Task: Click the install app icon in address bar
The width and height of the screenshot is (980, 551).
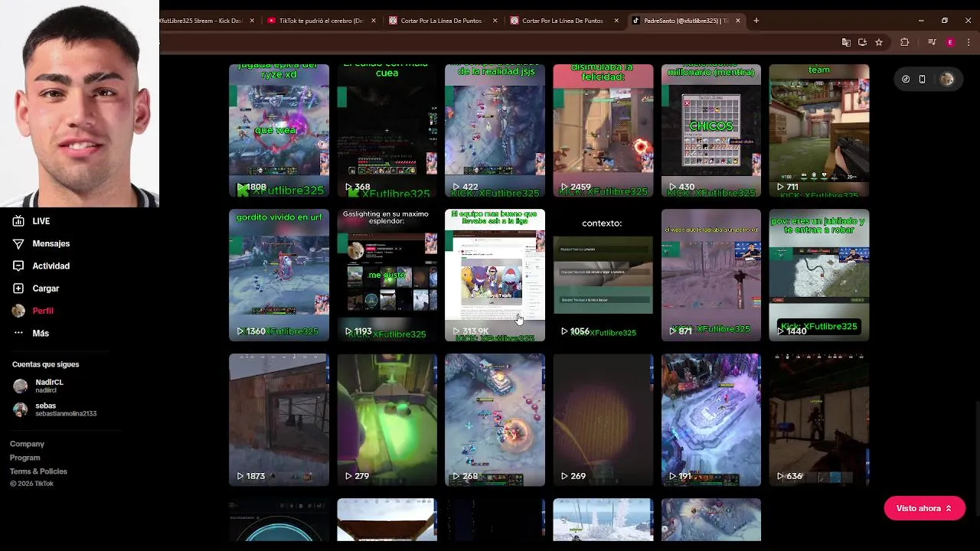Action: (862, 42)
